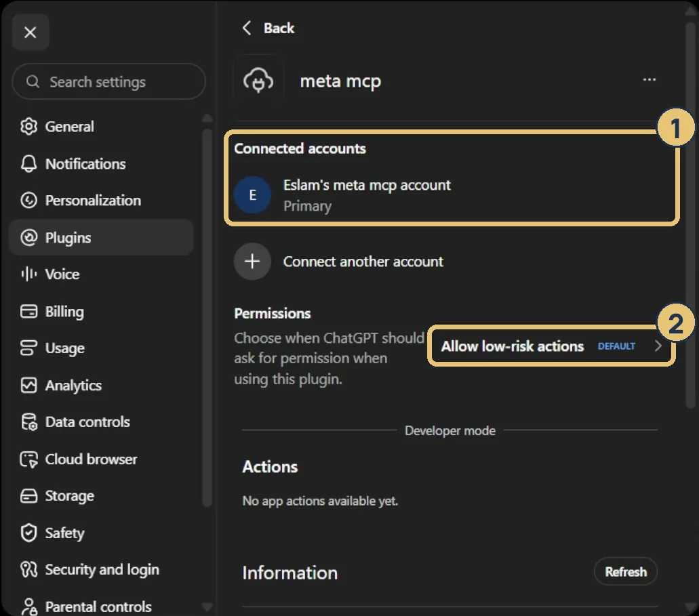Click the Permissions heading
This screenshot has width=699, height=616.
(x=273, y=313)
